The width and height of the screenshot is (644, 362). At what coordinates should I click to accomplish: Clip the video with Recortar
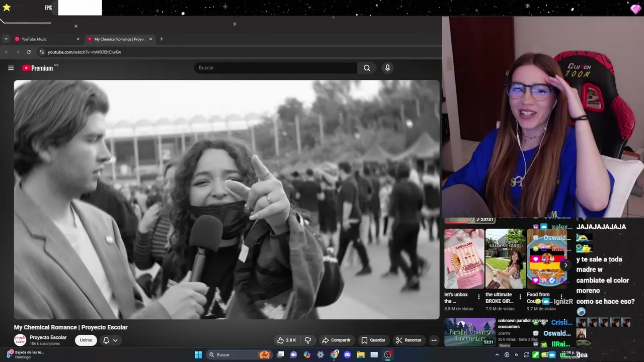coord(408,340)
